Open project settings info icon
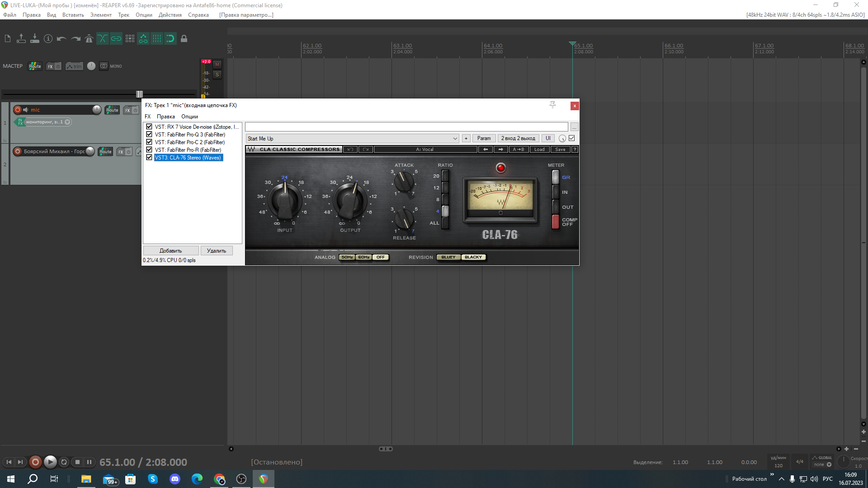Viewport: 868px width, 488px height. pyautogui.click(x=48, y=39)
